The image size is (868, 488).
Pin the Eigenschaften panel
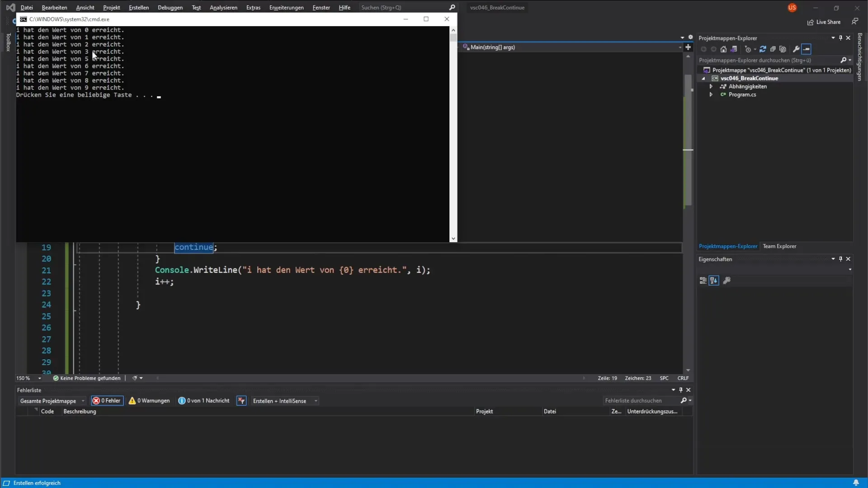point(840,259)
